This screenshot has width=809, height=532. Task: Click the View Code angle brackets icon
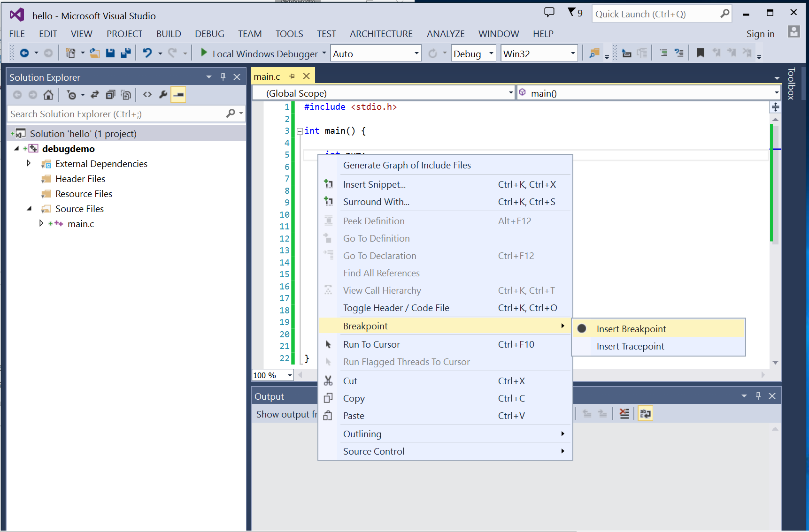click(x=147, y=94)
